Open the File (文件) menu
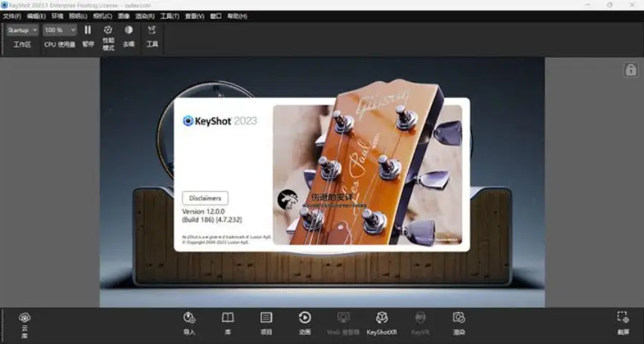 (12, 16)
